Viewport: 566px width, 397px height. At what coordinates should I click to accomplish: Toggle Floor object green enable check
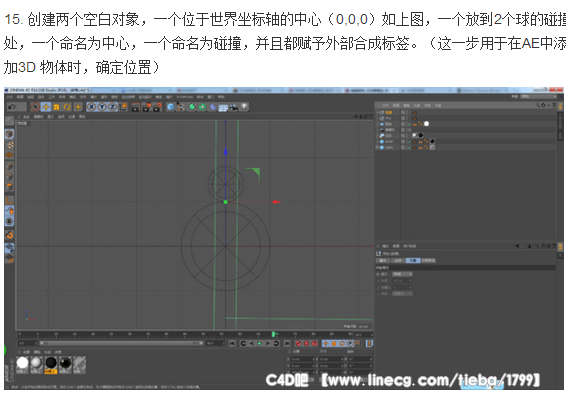(x=409, y=124)
